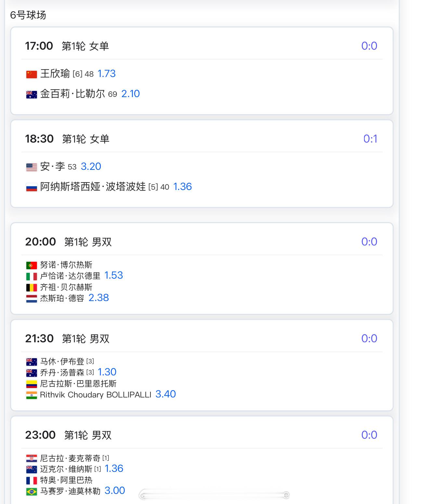Click the Portugal flag beside 努诺·博尔热斯
This screenshot has height=504, width=429.
coord(32,265)
